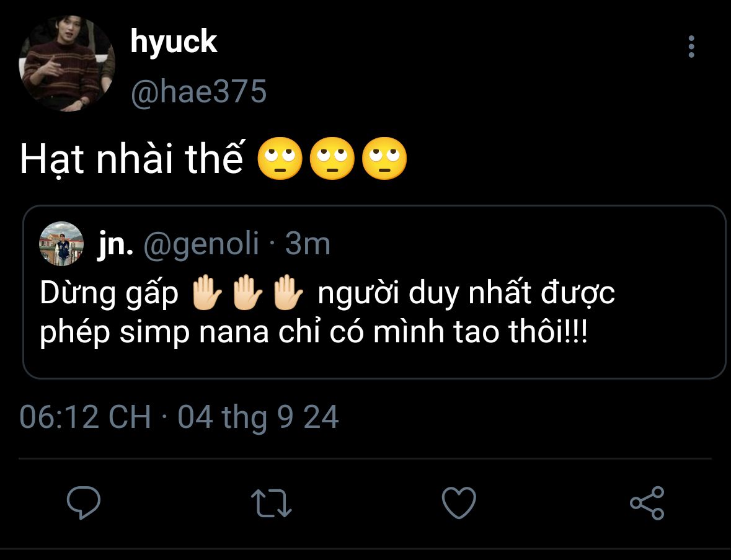Click the display name hyuck
Viewport: 731px width, 560px height.
(174, 42)
